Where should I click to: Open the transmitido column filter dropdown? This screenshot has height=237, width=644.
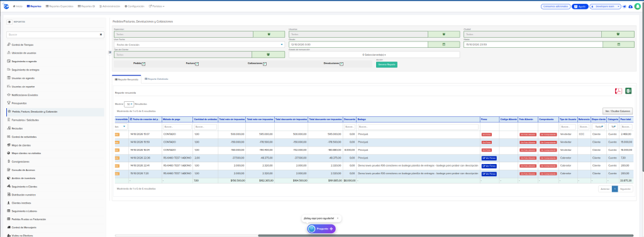tap(122, 127)
